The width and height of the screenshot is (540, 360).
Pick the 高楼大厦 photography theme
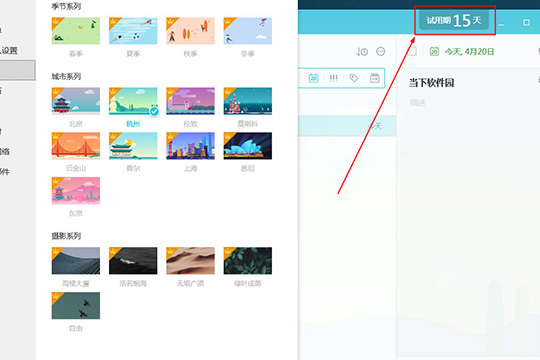coord(76,260)
